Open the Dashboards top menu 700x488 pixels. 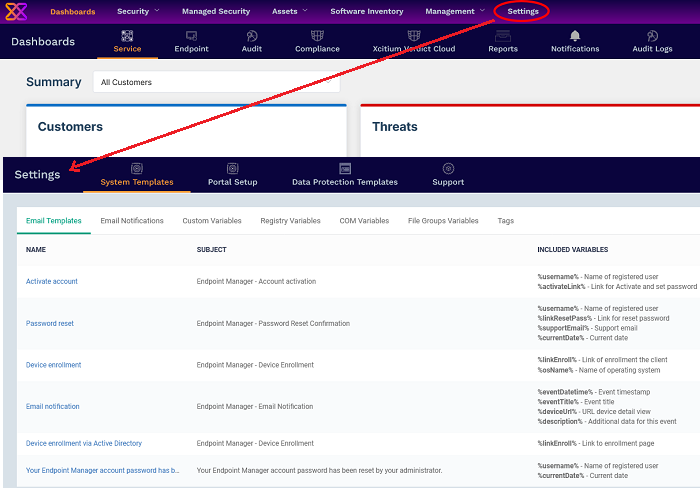(x=73, y=12)
